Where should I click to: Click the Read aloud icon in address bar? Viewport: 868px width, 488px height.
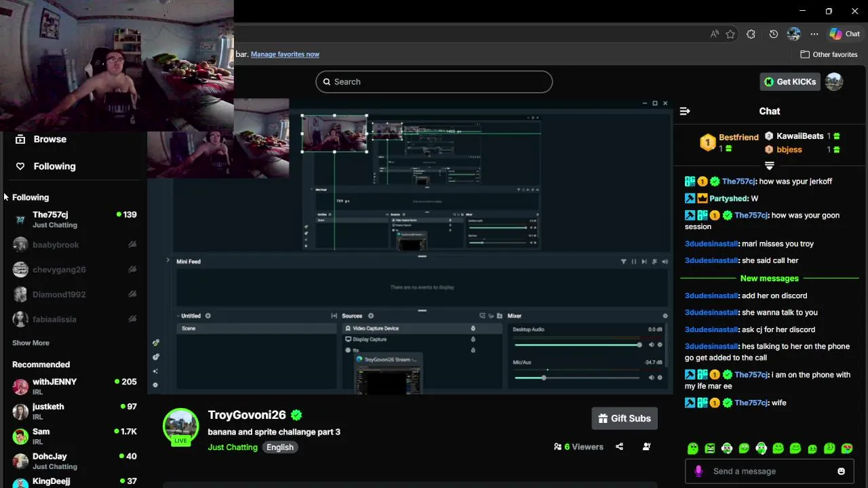coord(715,34)
